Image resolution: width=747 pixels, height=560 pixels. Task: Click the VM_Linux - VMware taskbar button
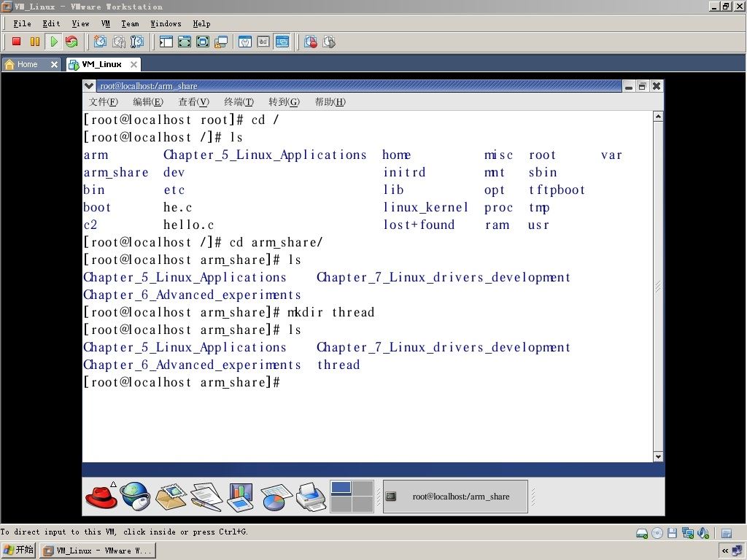(98, 551)
